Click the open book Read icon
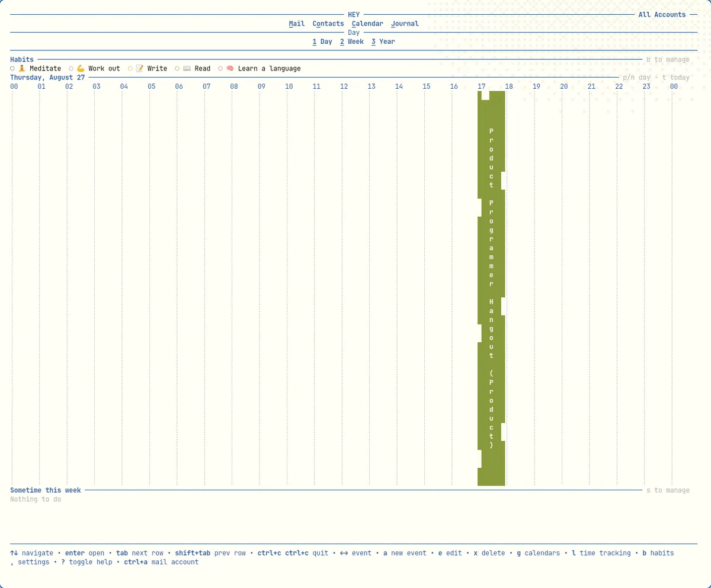The height and width of the screenshot is (588, 711). click(x=187, y=69)
